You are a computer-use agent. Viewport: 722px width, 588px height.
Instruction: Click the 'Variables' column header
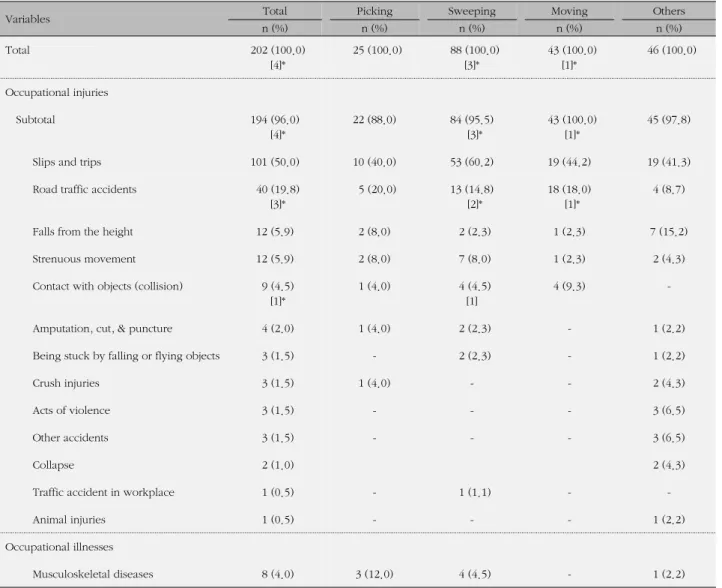27,19
